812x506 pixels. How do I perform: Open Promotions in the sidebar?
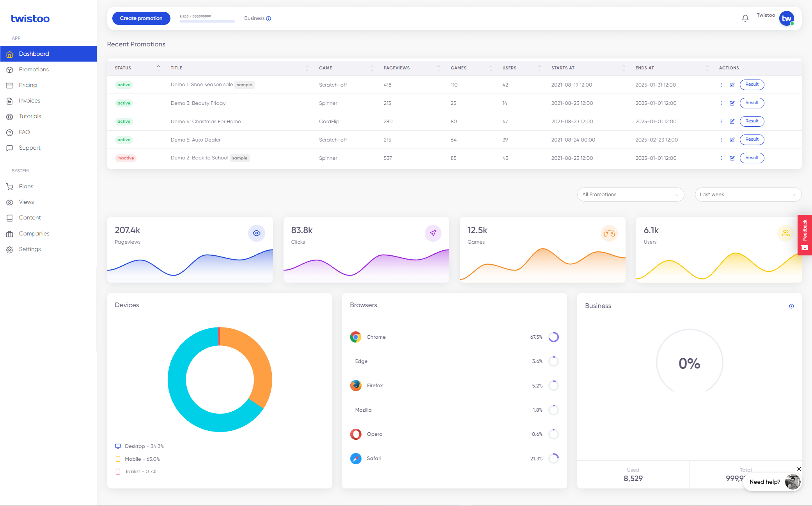(x=34, y=69)
